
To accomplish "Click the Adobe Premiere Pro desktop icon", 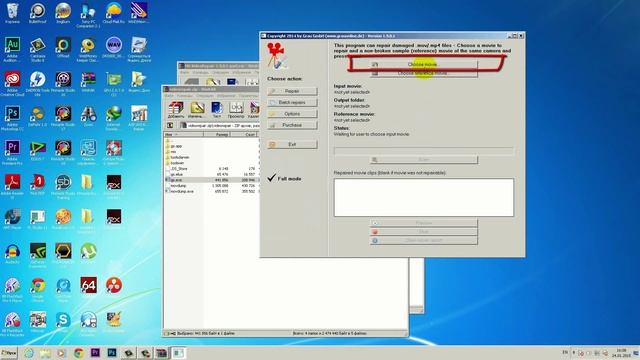I will [13, 152].
